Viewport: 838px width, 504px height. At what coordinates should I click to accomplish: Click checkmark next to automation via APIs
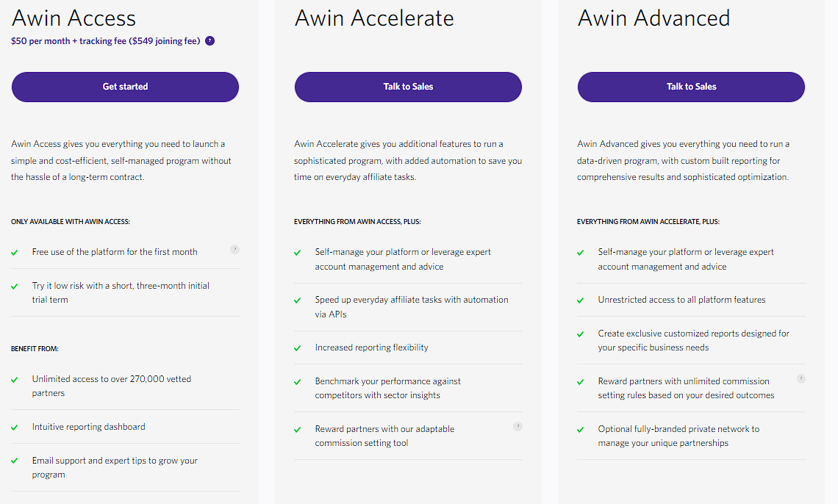point(298,300)
